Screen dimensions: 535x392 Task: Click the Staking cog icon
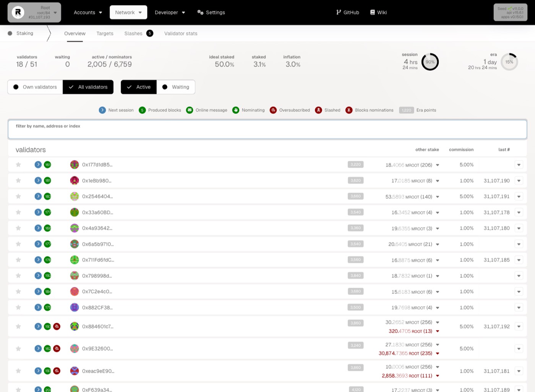(x=10, y=34)
